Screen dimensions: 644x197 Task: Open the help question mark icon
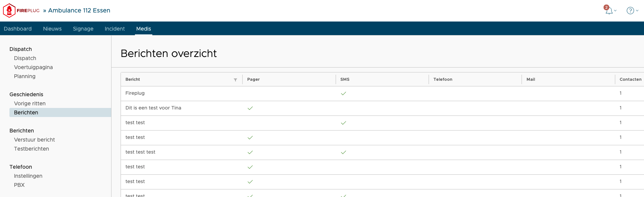click(630, 11)
